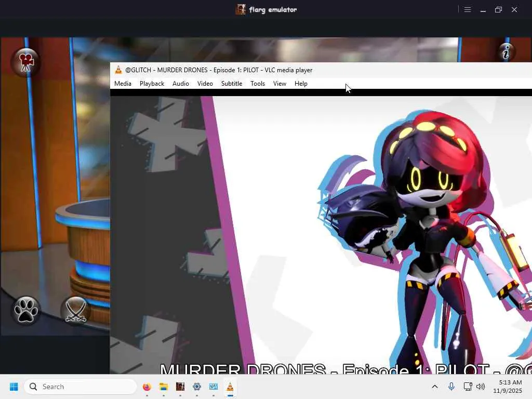Click the flarg emulator app icon in title
532x399 pixels.
(241, 9)
